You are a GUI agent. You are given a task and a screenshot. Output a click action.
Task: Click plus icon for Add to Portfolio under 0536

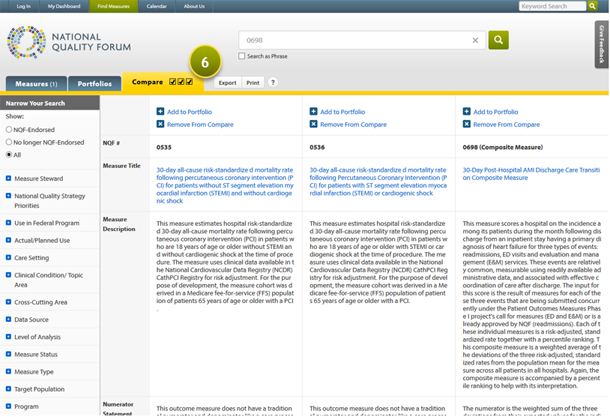tap(314, 111)
